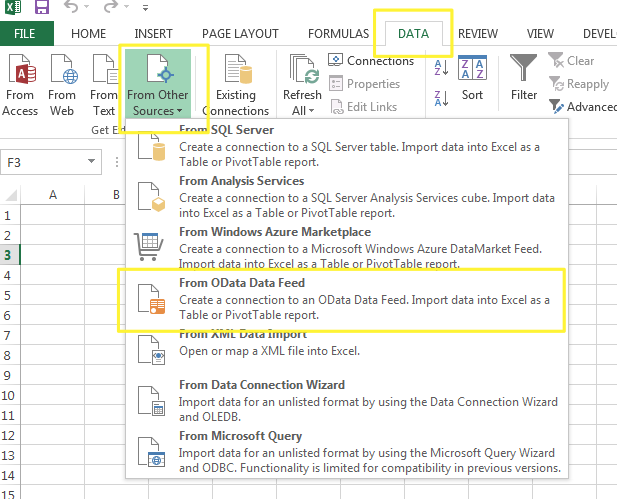
Task: Click the OData feed document icon
Action: click(151, 299)
